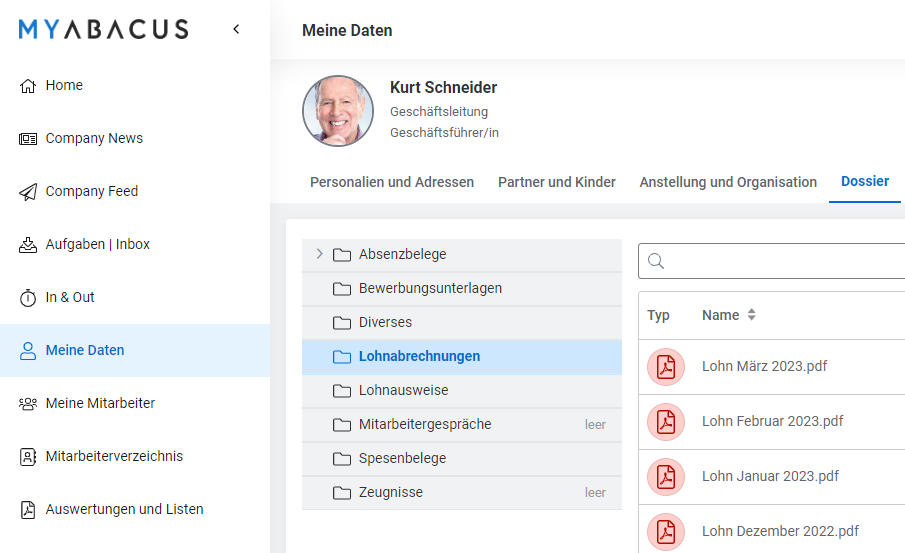Expand the Absenzbelege folder arrow
The width and height of the screenshot is (905, 553).
(x=319, y=254)
